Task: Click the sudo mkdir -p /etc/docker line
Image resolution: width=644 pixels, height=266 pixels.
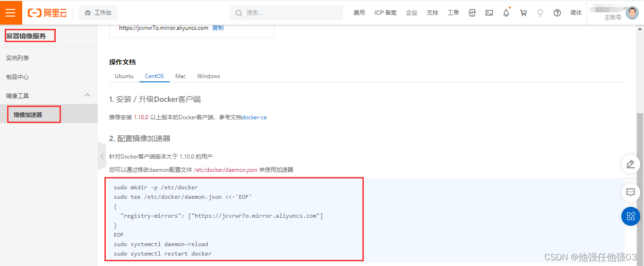Action: [x=156, y=187]
